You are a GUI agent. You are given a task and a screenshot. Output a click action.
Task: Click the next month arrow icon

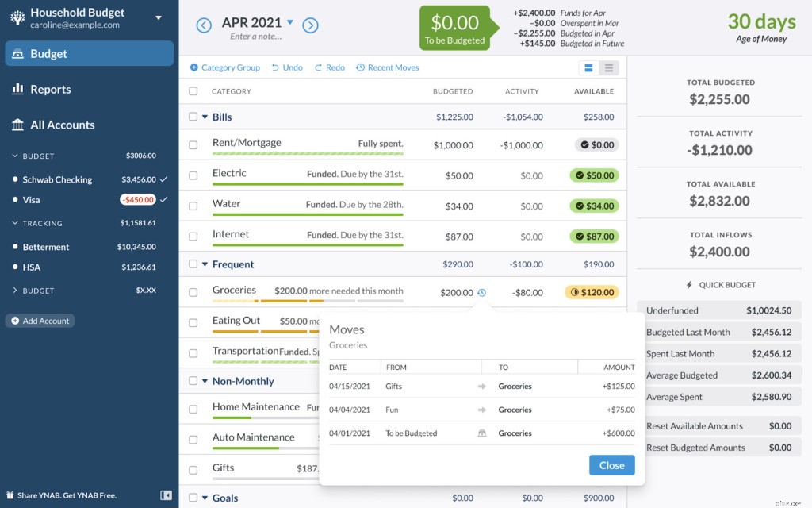coord(310,25)
